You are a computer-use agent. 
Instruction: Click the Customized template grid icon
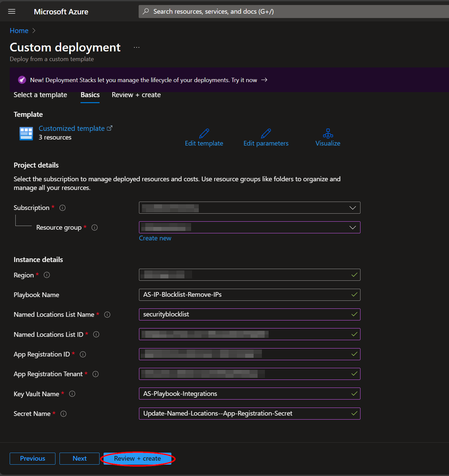(26, 134)
